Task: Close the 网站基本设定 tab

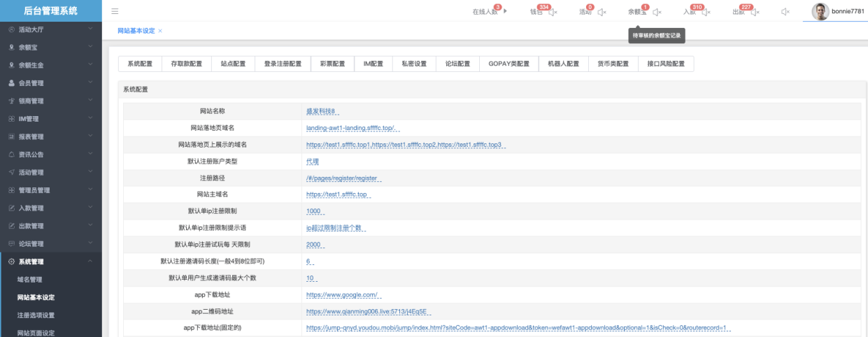Action: tap(160, 31)
